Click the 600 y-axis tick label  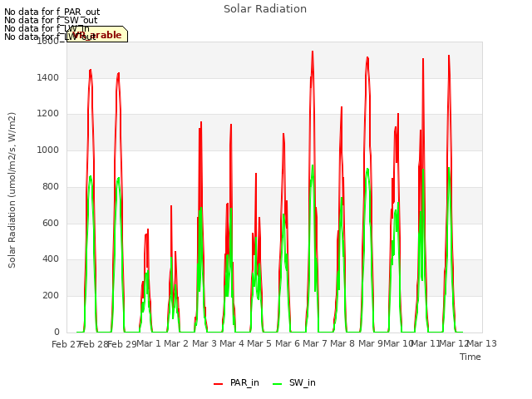coord(51,223)
